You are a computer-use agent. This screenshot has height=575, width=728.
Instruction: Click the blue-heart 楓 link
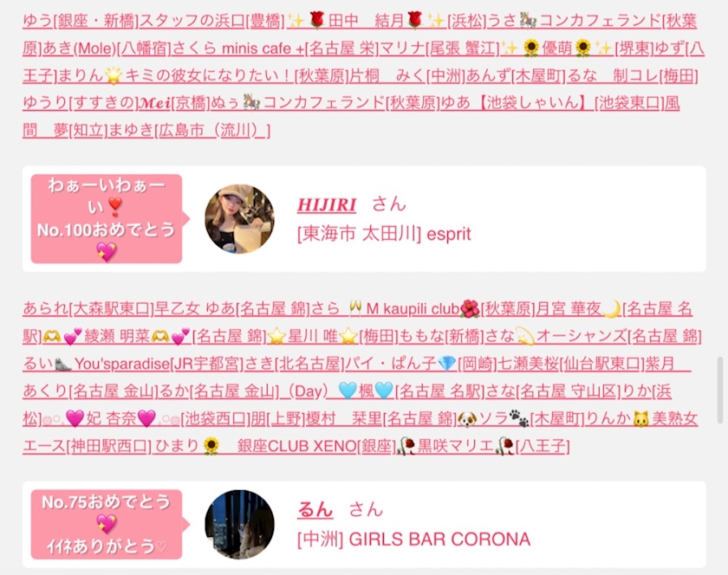(x=366, y=391)
